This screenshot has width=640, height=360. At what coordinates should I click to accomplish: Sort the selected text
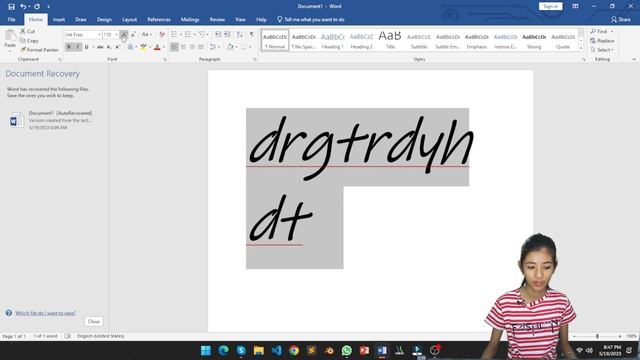(x=240, y=35)
